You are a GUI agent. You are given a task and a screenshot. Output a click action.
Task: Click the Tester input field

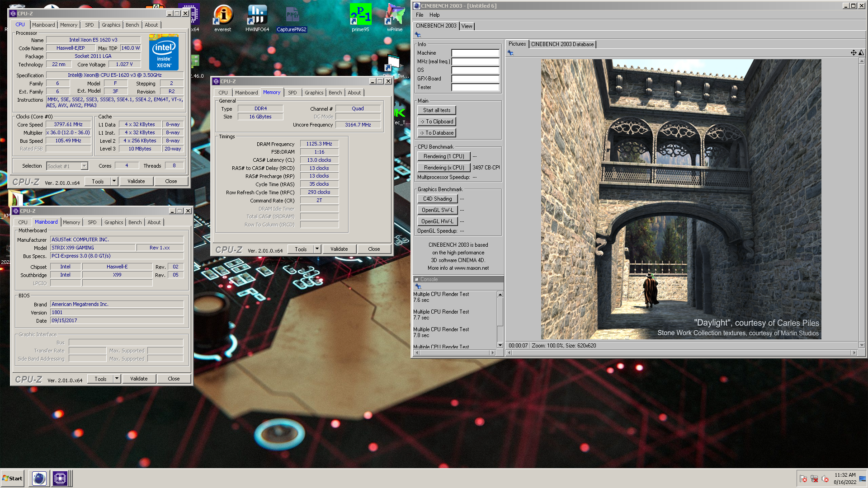coord(475,87)
